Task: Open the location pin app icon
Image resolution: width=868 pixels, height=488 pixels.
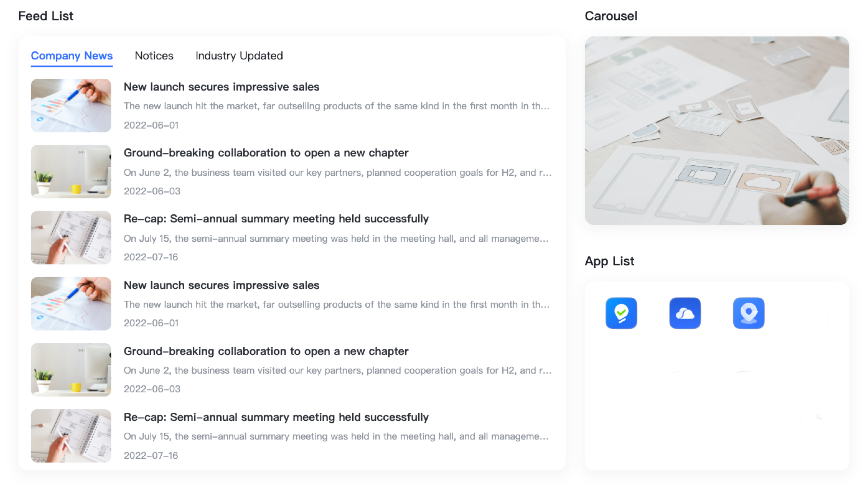Action: [748, 313]
